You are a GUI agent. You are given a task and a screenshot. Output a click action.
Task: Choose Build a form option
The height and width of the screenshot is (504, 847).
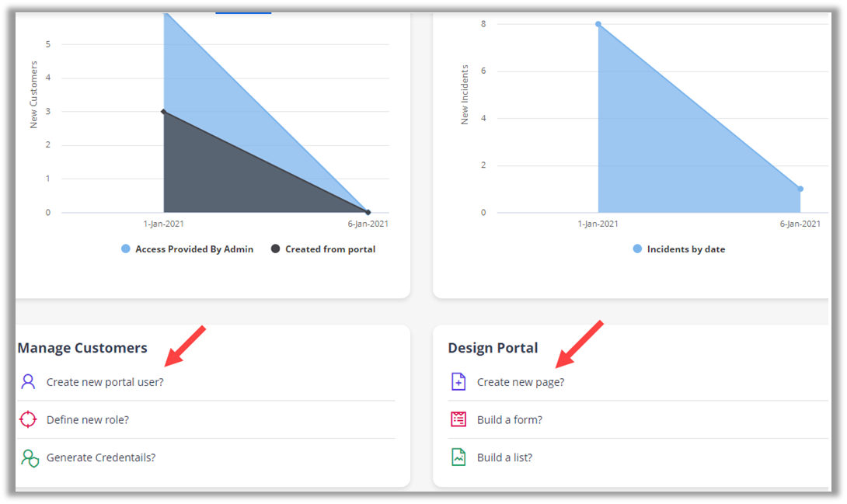coord(510,420)
